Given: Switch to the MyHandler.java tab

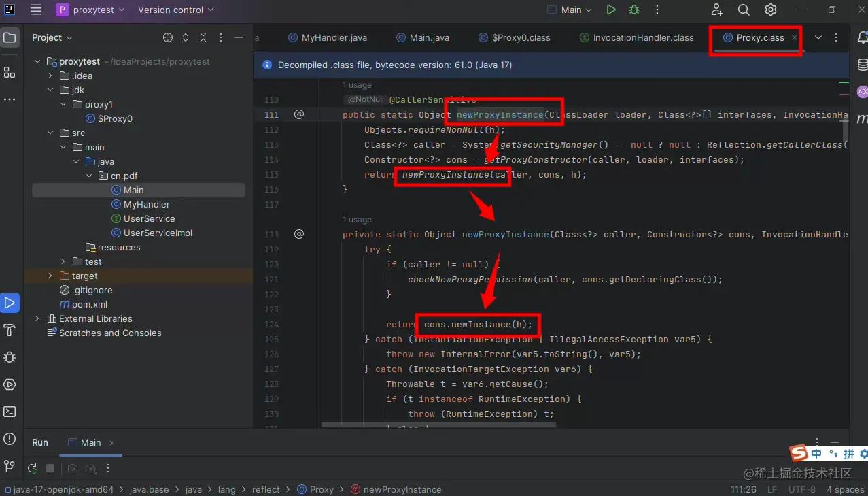Looking at the screenshot, I should coord(333,37).
